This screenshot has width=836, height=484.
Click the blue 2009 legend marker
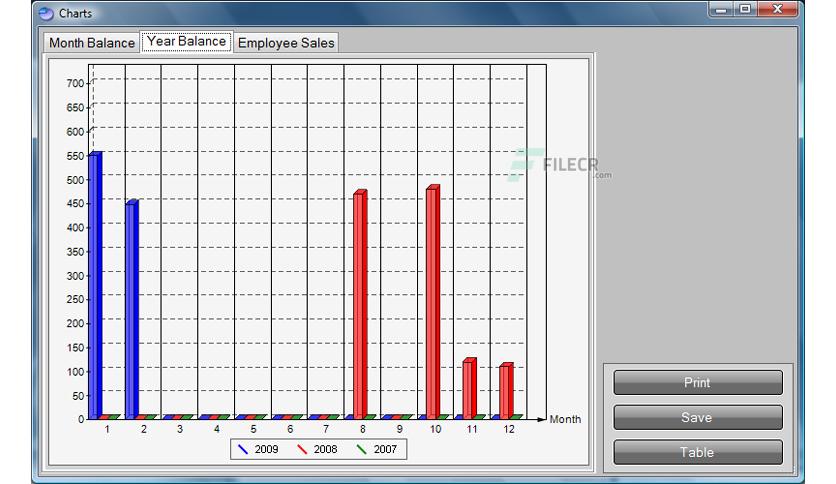pos(243,449)
